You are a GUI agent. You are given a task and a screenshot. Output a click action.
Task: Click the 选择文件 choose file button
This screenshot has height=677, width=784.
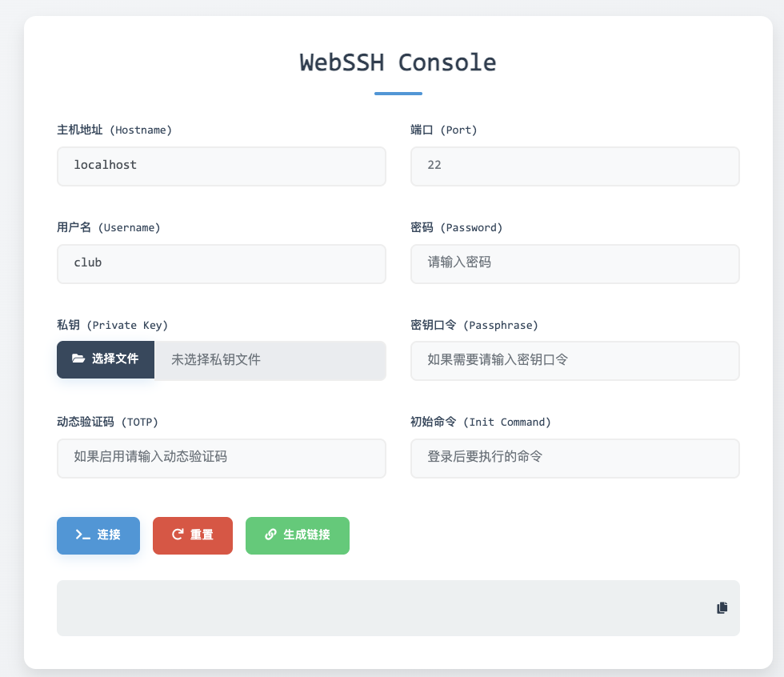coord(106,359)
